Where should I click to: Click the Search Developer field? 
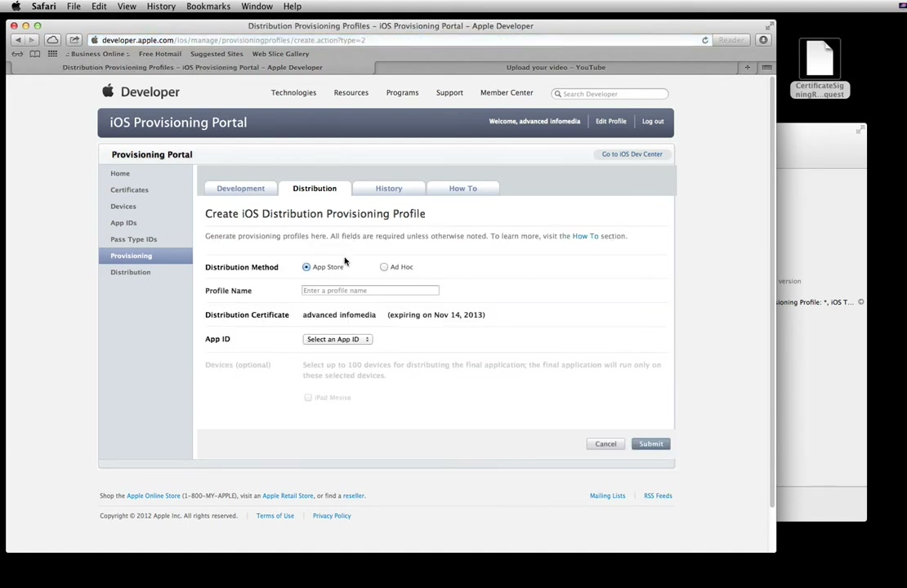point(610,94)
